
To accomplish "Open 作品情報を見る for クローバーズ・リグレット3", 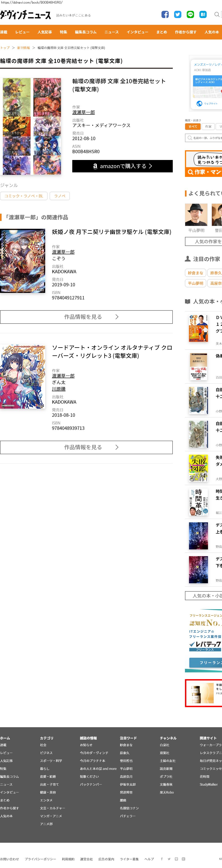I will [x=86, y=447].
